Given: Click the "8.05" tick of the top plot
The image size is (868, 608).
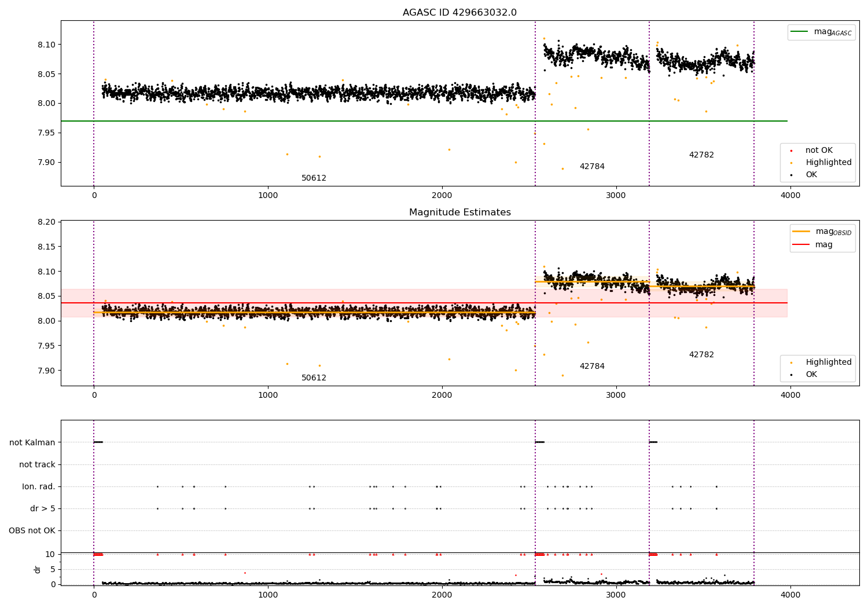Looking at the screenshot, I should pyautogui.click(x=47, y=74).
